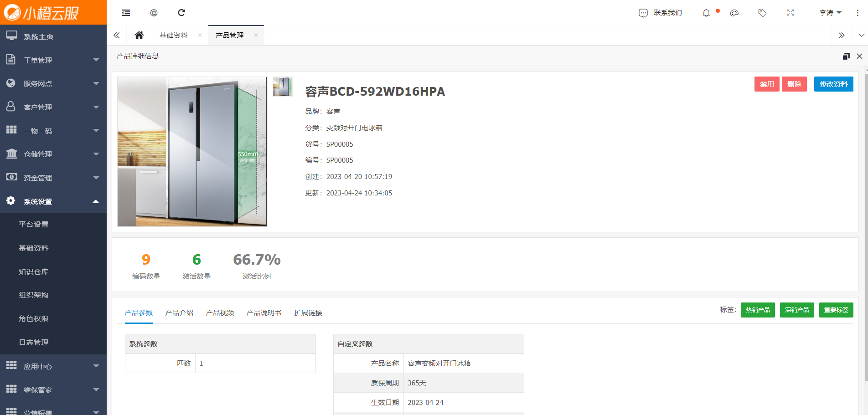
Task: Collapse the 系统设置 menu arrow
Action: pos(96,201)
